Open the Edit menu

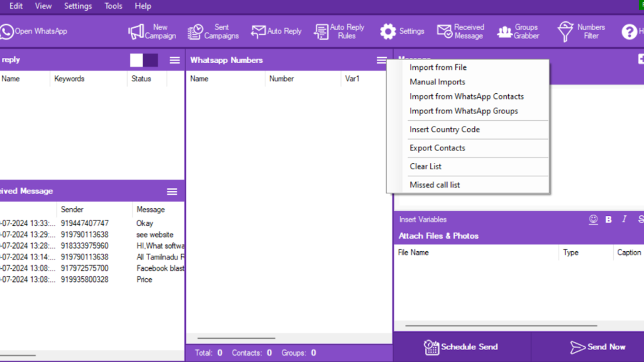tap(16, 6)
